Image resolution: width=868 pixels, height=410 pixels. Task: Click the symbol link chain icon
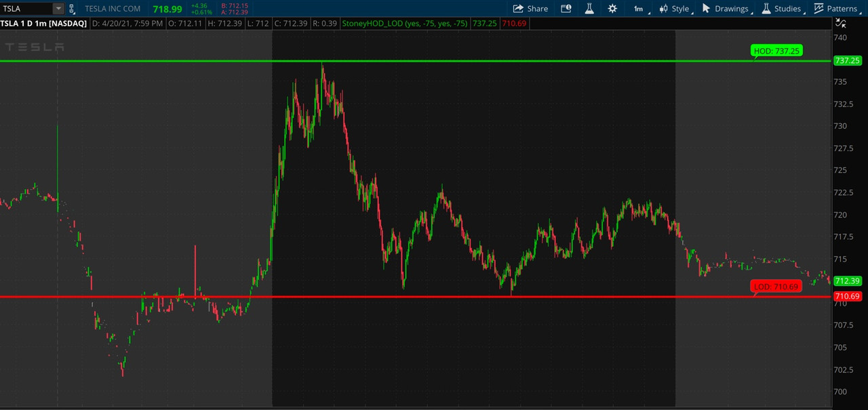click(x=73, y=9)
